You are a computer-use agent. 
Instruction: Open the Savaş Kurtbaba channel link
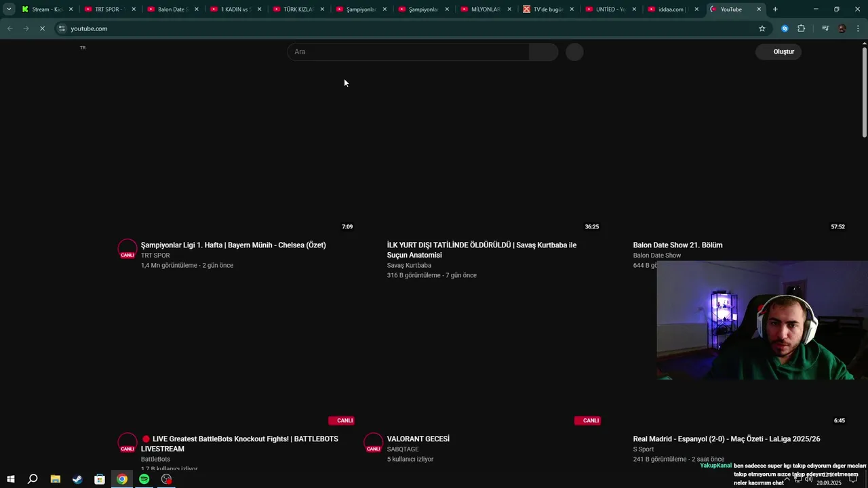click(x=409, y=266)
